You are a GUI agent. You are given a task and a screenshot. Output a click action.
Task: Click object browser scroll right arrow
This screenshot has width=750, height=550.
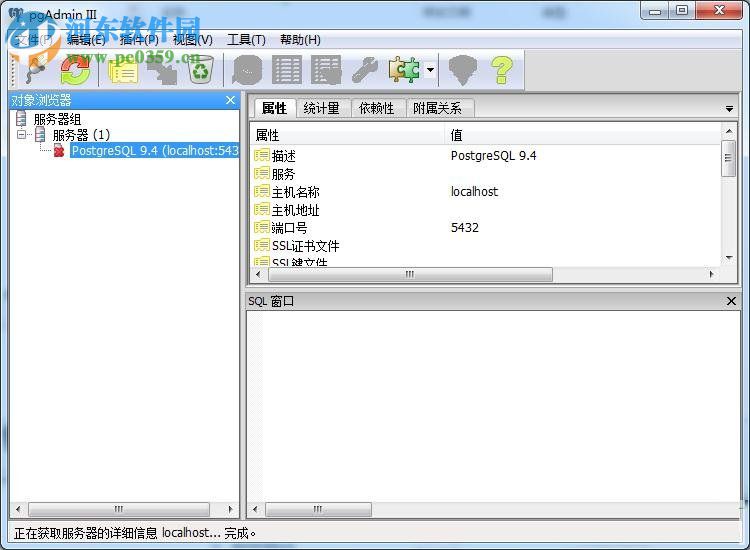pos(231,509)
